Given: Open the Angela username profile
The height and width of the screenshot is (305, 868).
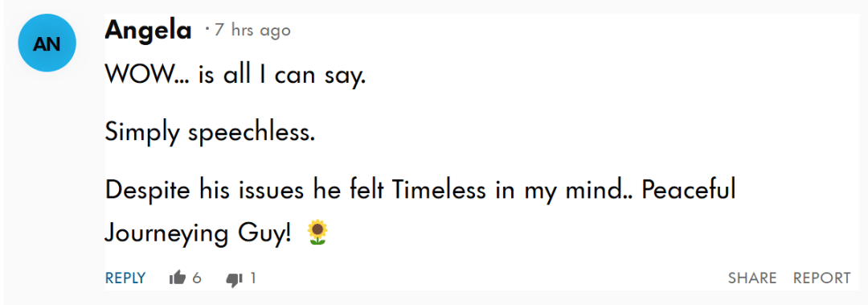Looking at the screenshot, I should click(x=148, y=30).
